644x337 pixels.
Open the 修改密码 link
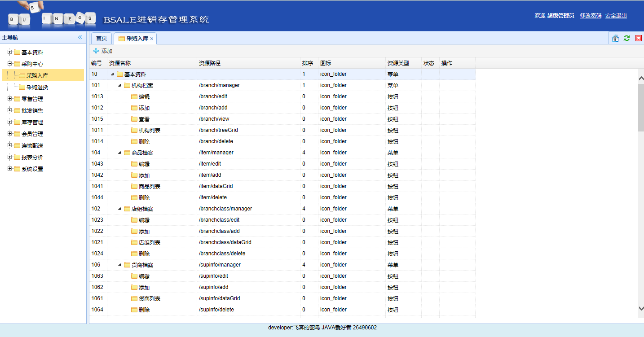click(x=591, y=16)
